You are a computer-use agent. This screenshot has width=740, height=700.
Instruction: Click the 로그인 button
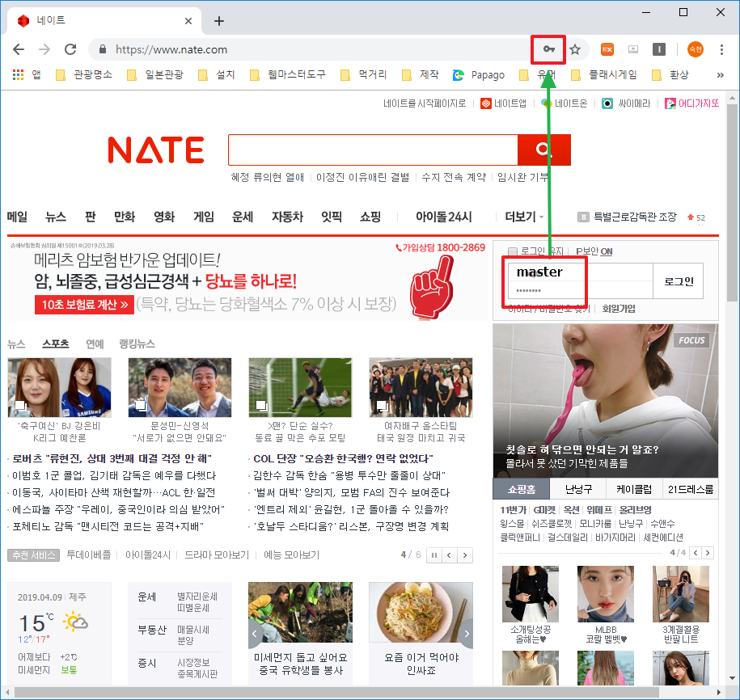[x=679, y=281]
